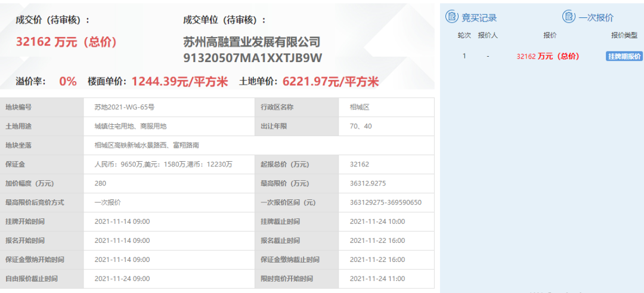Click the 溢价率 0% value
The width and height of the screenshot is (644, 293).
tap(68, 81)
